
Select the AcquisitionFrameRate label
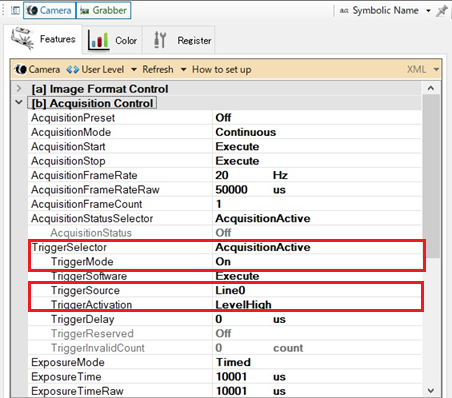point(84,175)
